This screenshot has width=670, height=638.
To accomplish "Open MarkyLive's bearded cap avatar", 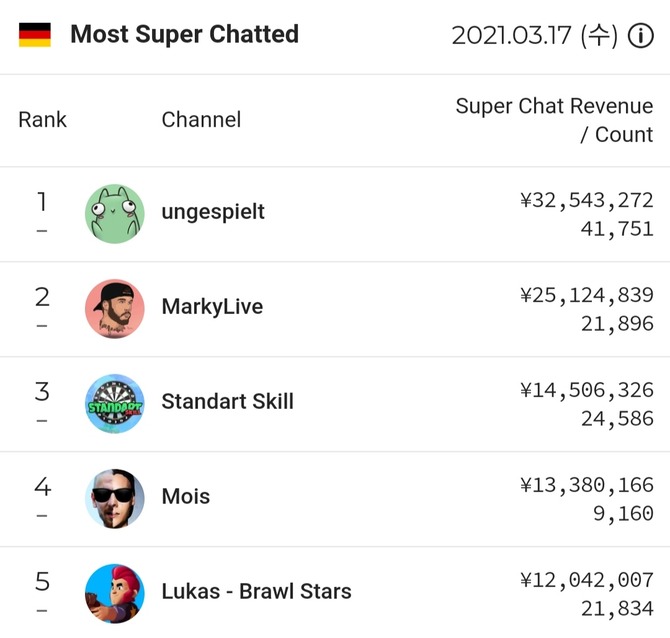I will [115, 309].
